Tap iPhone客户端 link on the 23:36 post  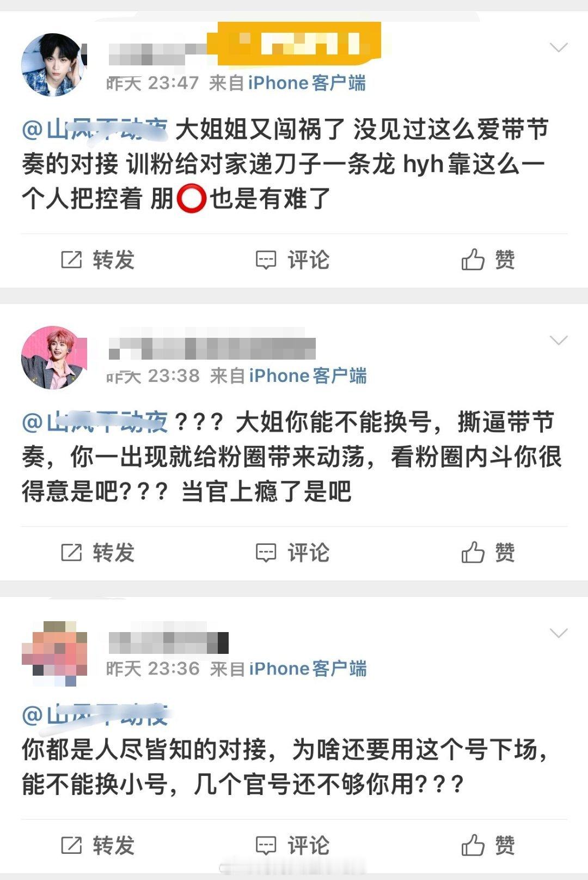tap(308, 669)
